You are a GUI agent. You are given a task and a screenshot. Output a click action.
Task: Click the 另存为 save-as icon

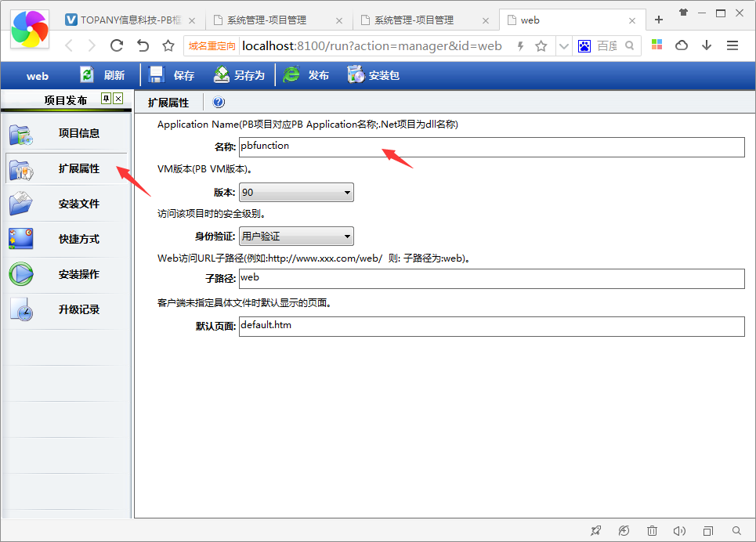222,75
